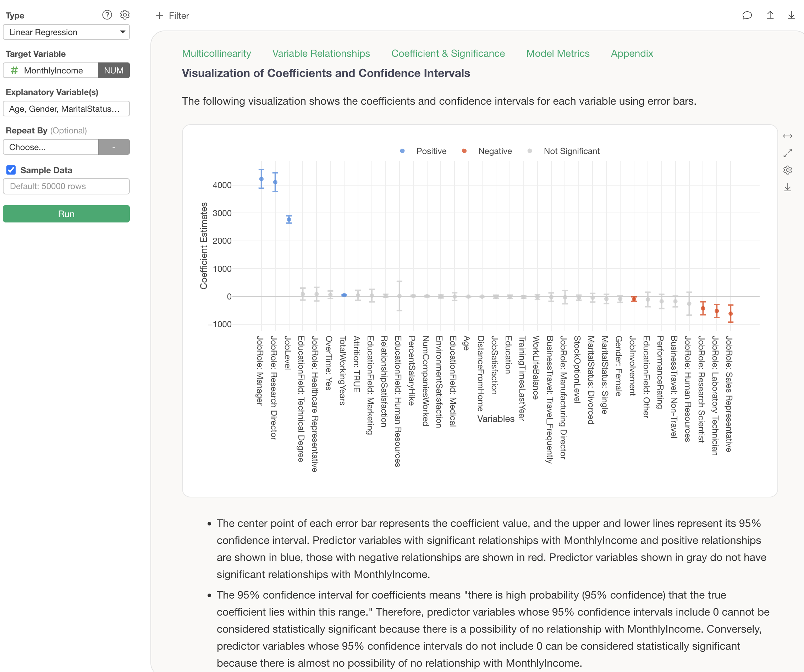Click the plus Filter button
Viewport: 804px width, 672px height.
(172, 16)
